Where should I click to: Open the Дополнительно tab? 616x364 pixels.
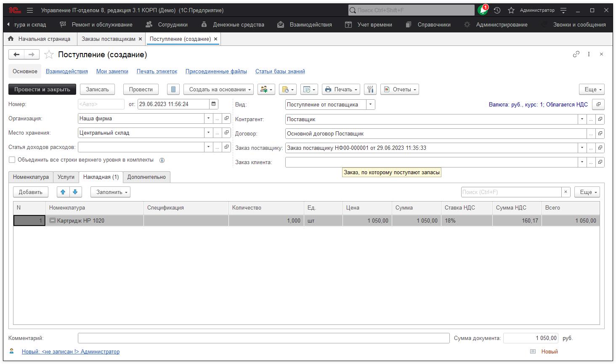click(x=146, y=177)
